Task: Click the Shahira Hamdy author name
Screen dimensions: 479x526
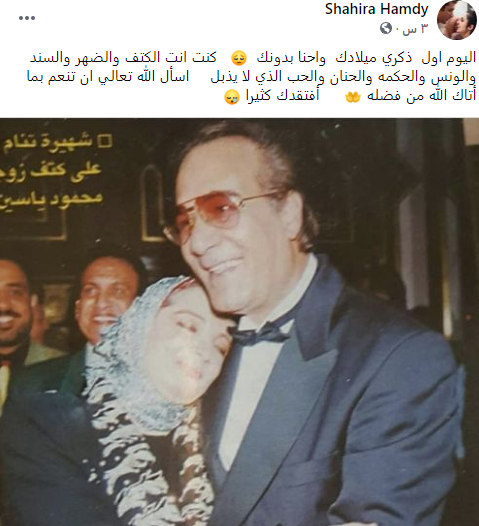Action: [377, 9]
